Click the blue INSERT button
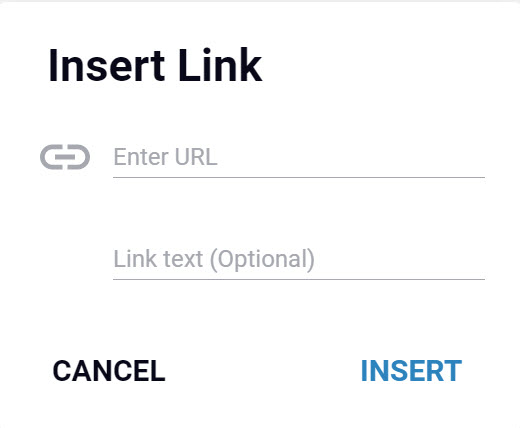Viewport: 520px width, 428px height. coord(411,371)
